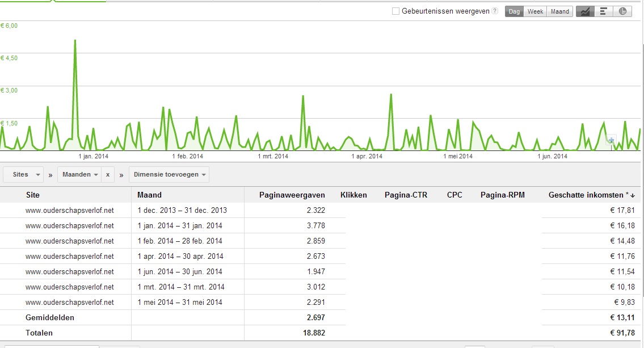Sort by Pagina-CTR column header
644x348 pixels.
coord(406,195)
